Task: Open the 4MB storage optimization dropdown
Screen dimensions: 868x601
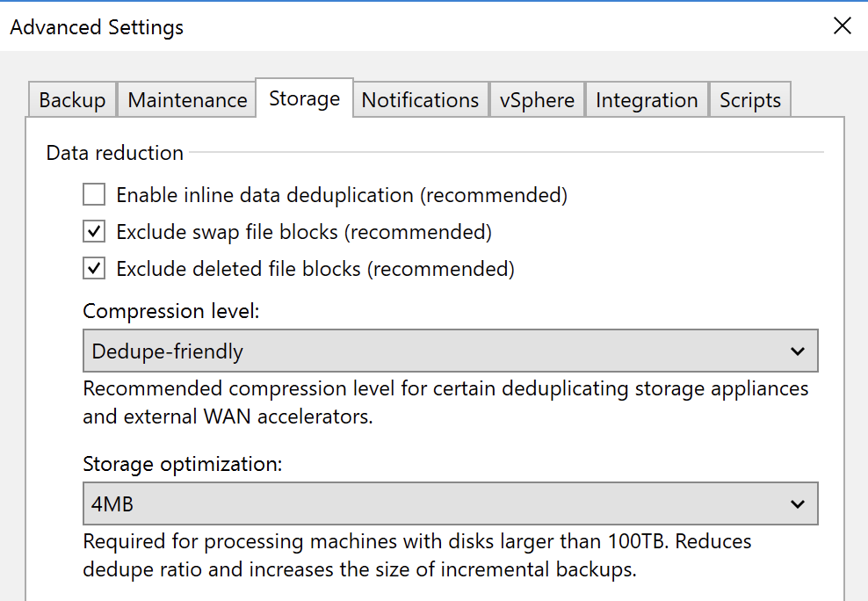Action: pyautogui.click(x=450, y=503)
